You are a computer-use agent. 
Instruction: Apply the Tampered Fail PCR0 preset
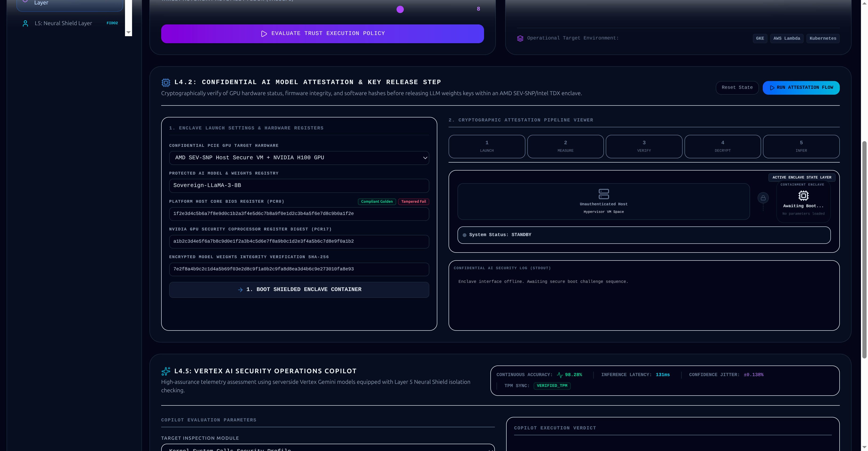(x=414, y=201)
